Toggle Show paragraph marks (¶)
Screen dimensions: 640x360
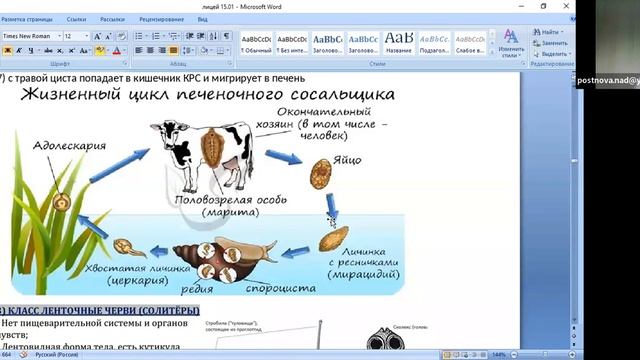coord(226,36)
